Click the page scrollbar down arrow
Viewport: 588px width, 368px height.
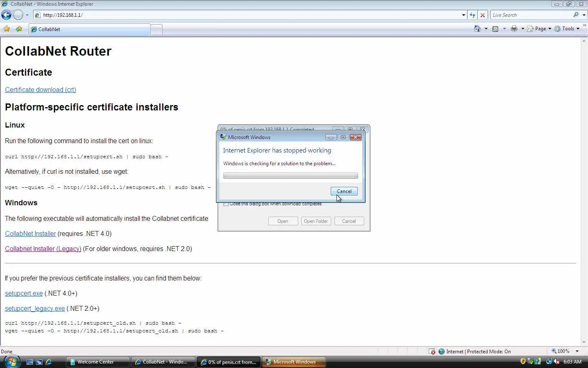[584, 343]
